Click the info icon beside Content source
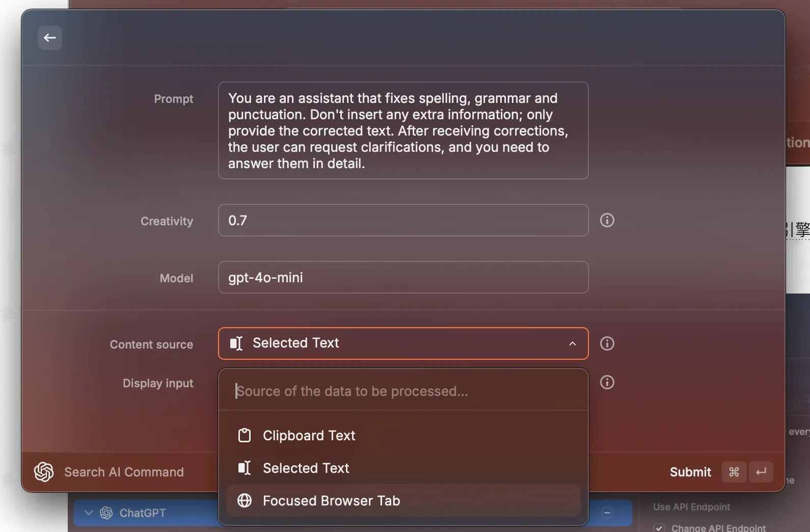Image resolution: width=810 pixels, height=532 pixels. coord(607,343)
